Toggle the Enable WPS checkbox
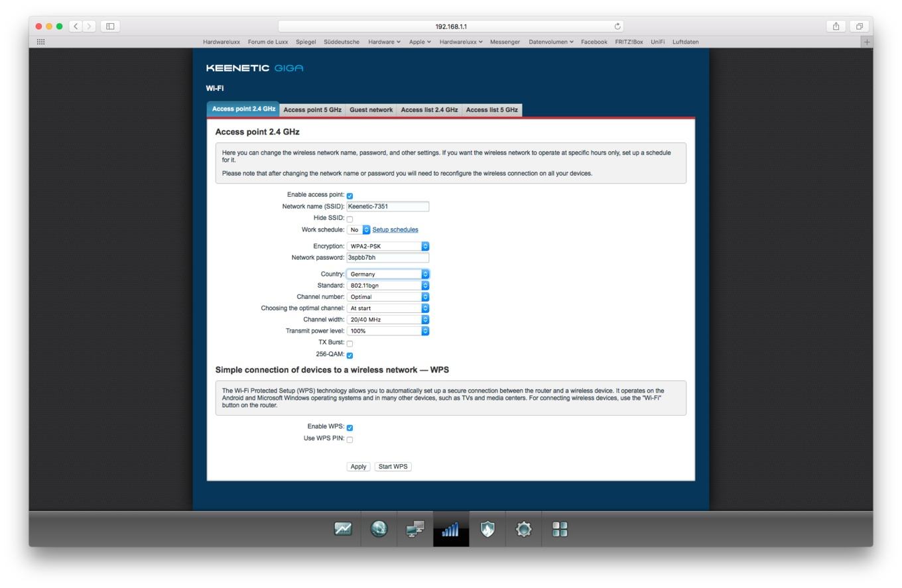902x588 pixels. pyautogui.click(x=350, y=428)
